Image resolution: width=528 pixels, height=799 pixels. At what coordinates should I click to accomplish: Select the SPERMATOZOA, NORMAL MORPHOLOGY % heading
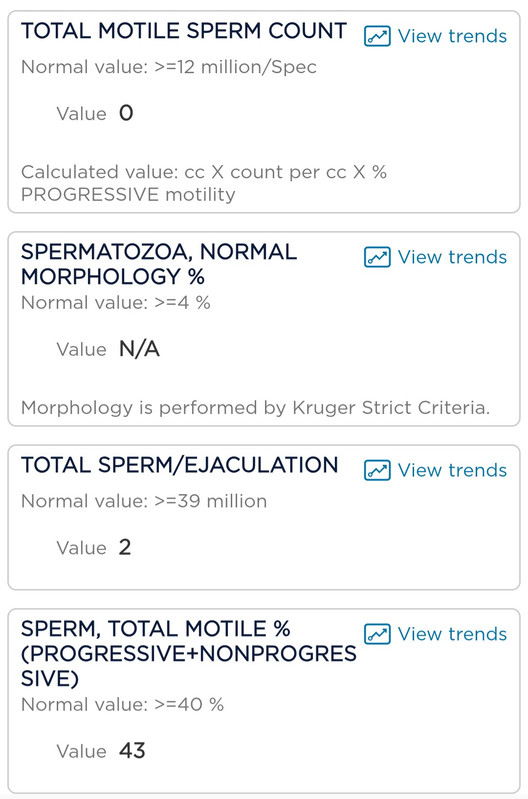[159, 264]
